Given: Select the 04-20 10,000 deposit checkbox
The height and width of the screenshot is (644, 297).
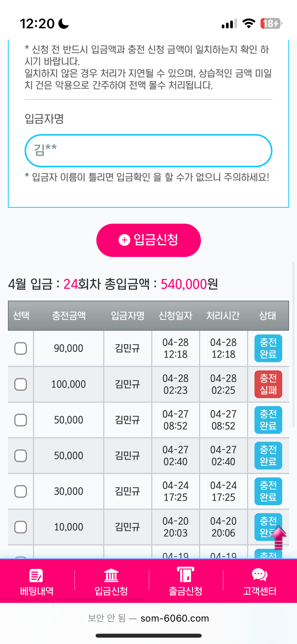Looking at the screenshot, I should pyautogui.click(x=21, y=527).
